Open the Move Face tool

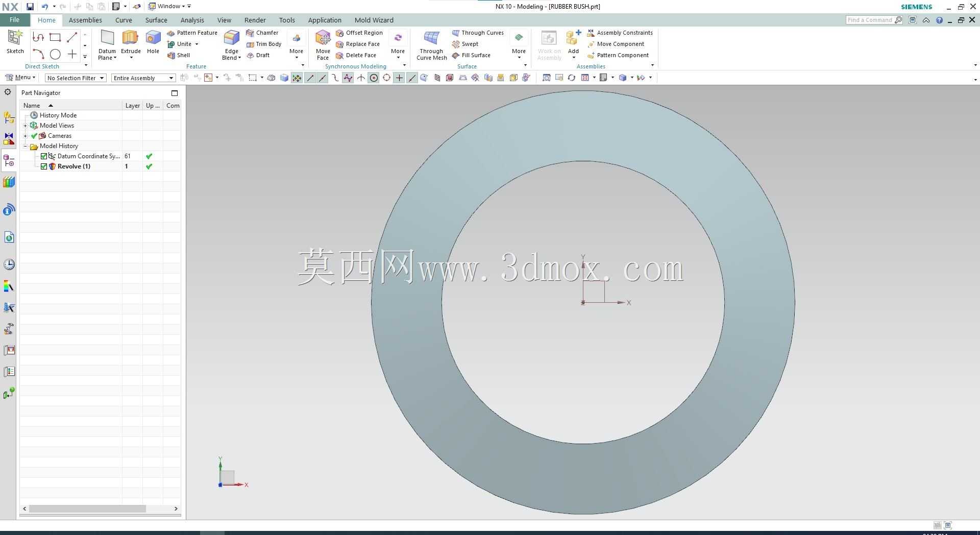323,45
